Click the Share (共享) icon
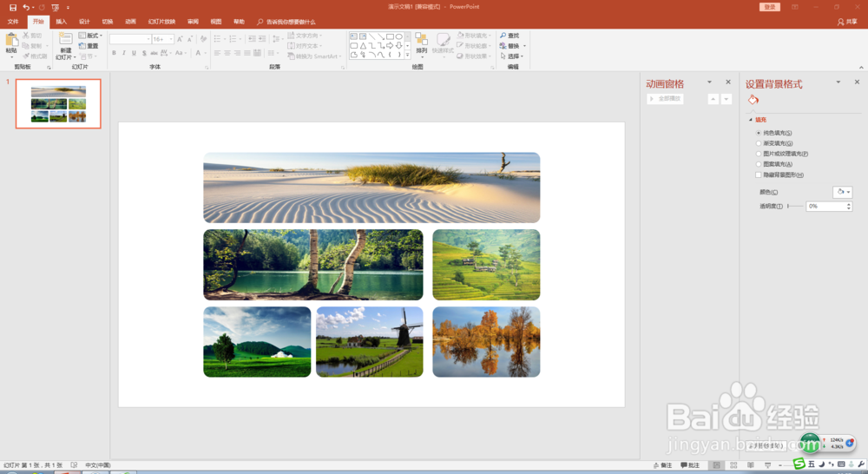The height and width of the screenshot is (474, 868). coord(847,22)
